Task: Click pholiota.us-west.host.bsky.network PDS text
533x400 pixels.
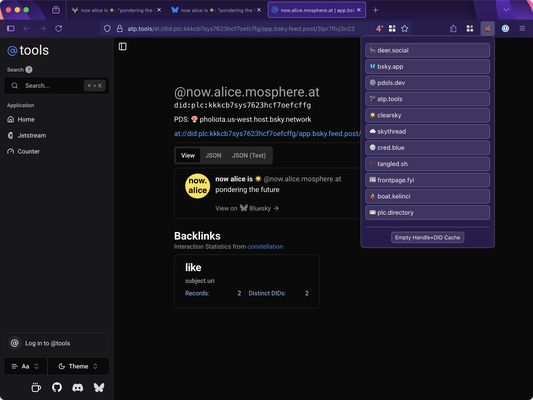Action: click(x=255, y=119)
